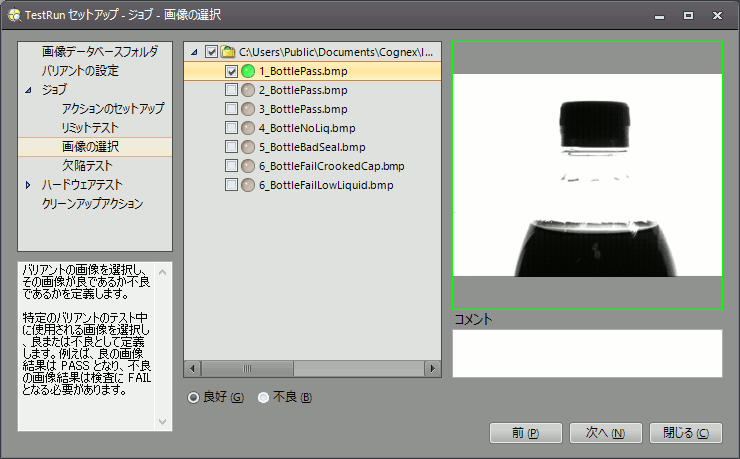The image size is (740, 459).
Task: Check the 3_BottlePass.bmp checkbox
Action: 232,109
